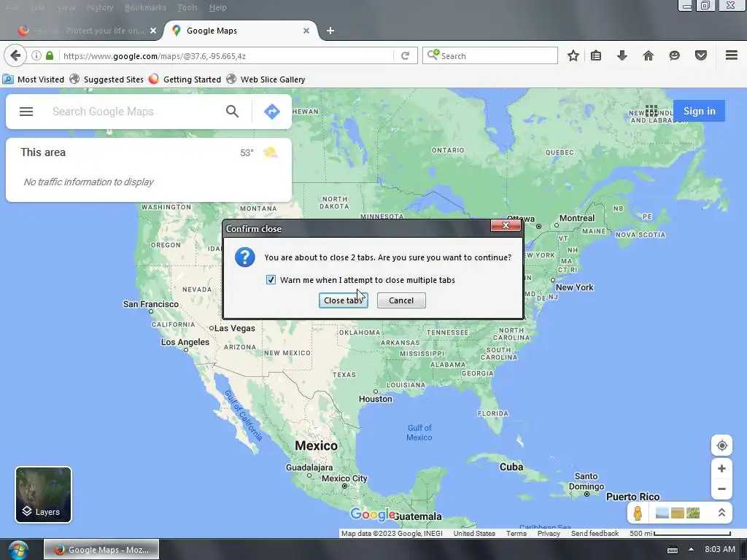Click the Google Maps - Moz... taskbar button
The width and height of the screenshot is (747, 560).
[101, 550]
